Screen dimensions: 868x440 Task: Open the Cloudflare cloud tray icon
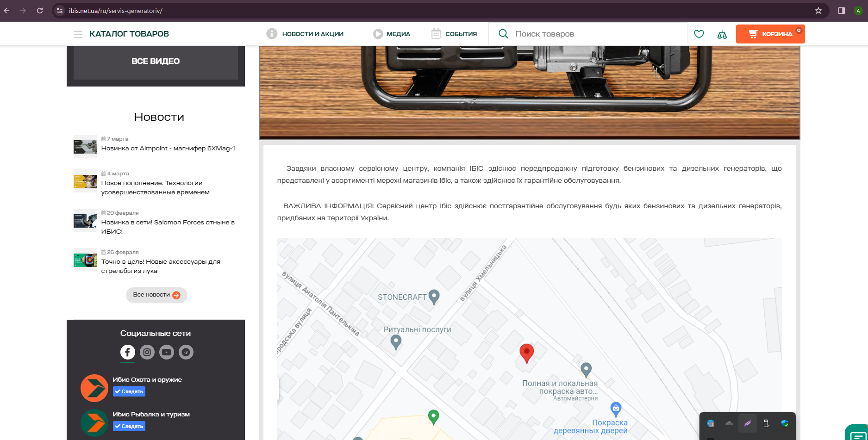[x=729, y=423]
